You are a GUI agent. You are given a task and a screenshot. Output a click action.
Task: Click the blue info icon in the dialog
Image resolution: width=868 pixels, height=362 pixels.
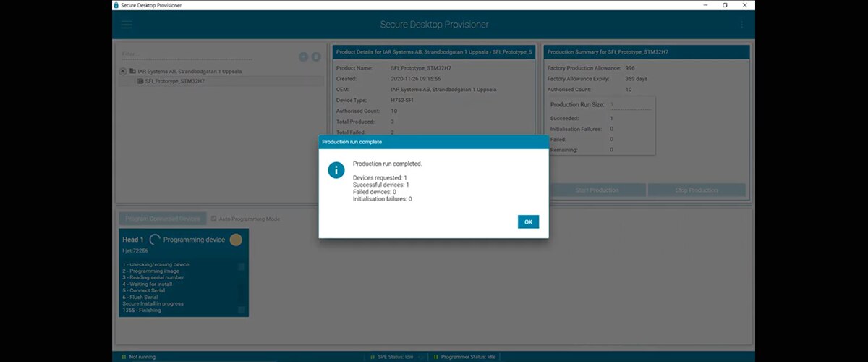click(336, 170)
